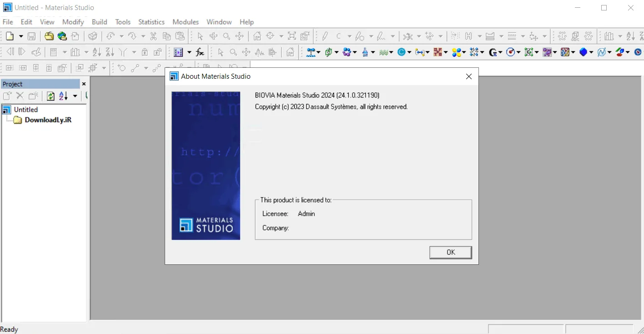The height and width of the screenshot is (334, 644).
Task: Click the Copy toolbar icon
Action: click(167, 36)
